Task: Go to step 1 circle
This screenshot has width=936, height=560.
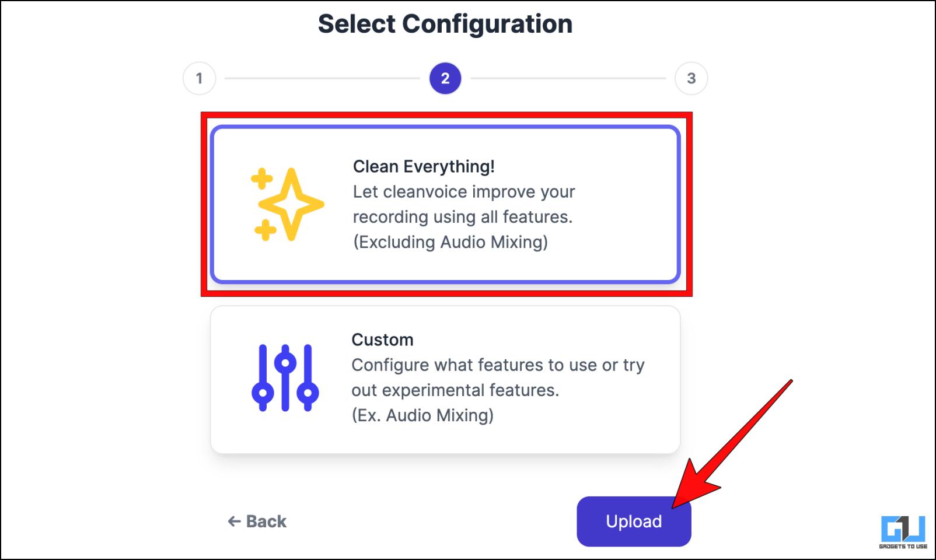Action: tap(200, 78)
